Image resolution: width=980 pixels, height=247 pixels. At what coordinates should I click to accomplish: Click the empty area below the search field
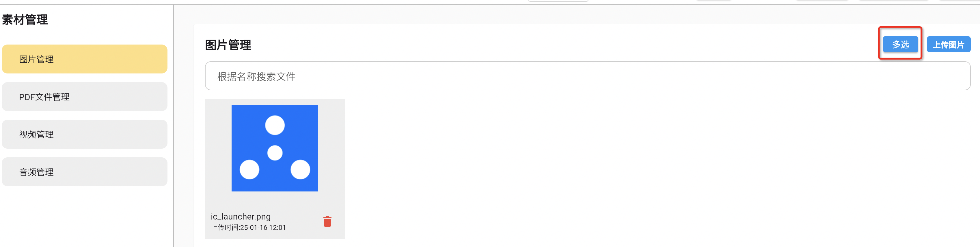647,168
